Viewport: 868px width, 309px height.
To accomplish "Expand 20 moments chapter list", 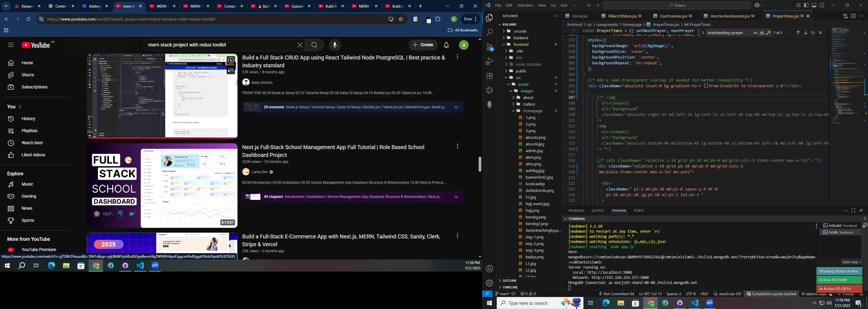I will (x=456, y=107).
